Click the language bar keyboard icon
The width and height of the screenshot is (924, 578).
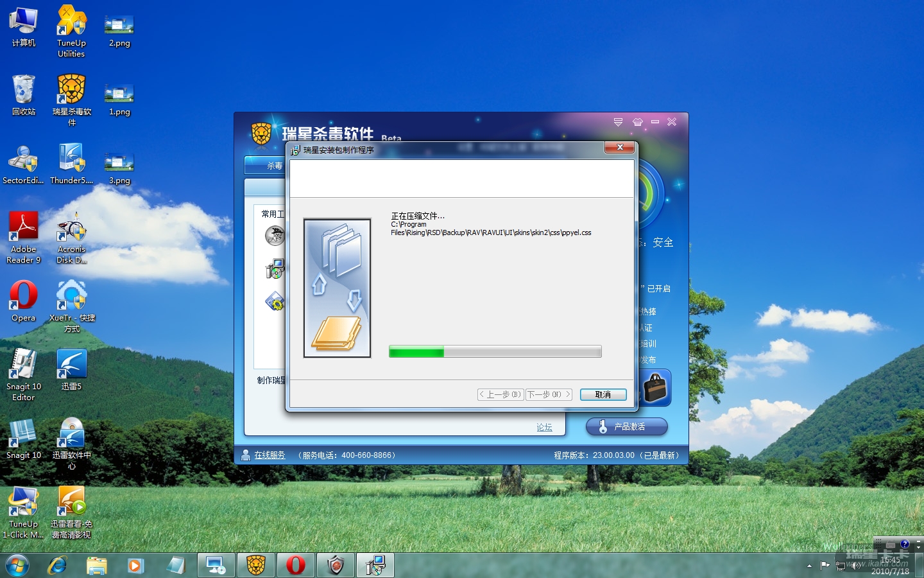point(891,544)
